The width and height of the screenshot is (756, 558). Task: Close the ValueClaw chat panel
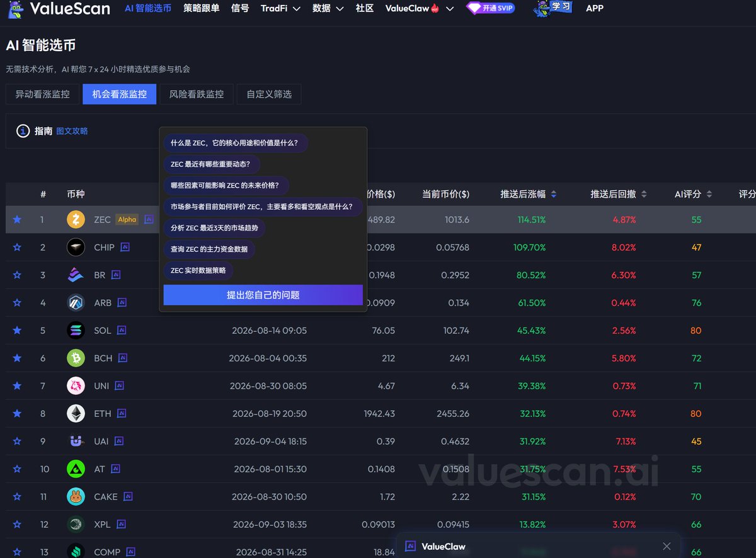click(667, 546)
